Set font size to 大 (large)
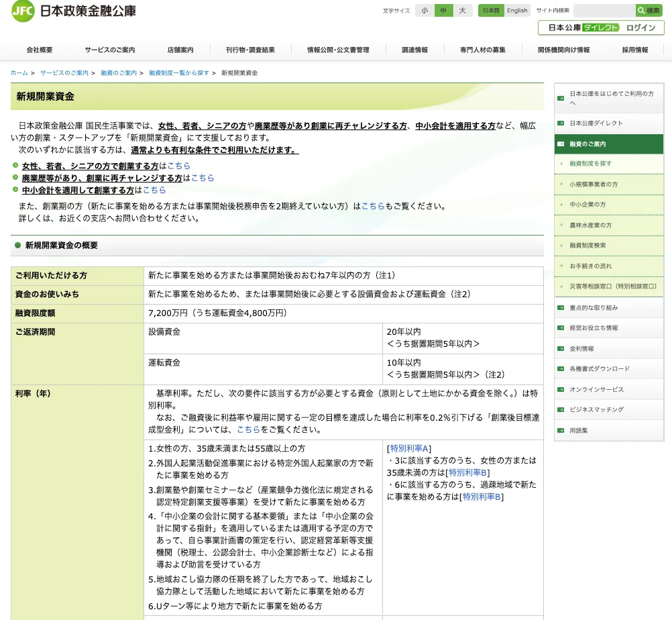672x620 pixels. (x=463, y=11)
